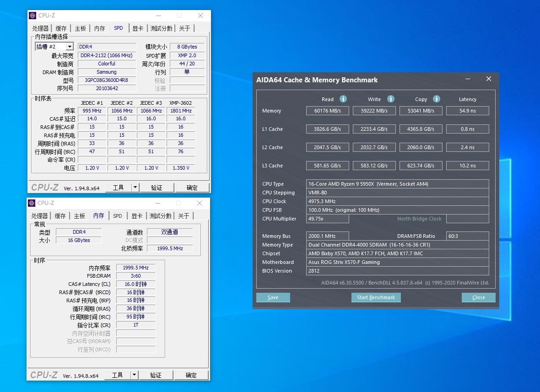Click 确定 button in top CPU-Z window
This screenshot has height=392, width=540.
[192, 188]
